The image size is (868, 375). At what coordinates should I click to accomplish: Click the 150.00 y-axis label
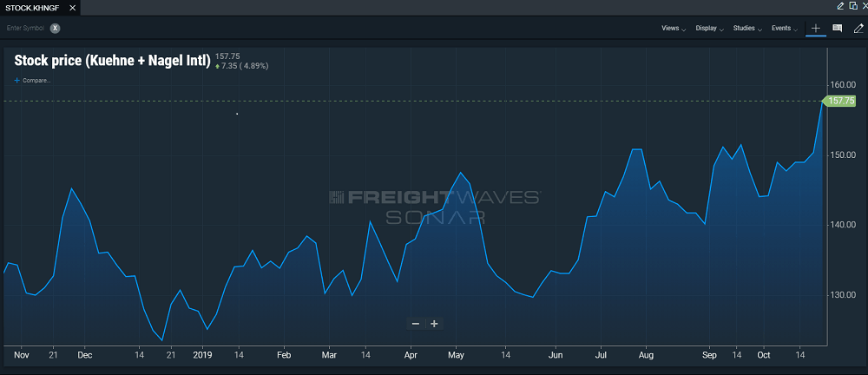[844, 155]
